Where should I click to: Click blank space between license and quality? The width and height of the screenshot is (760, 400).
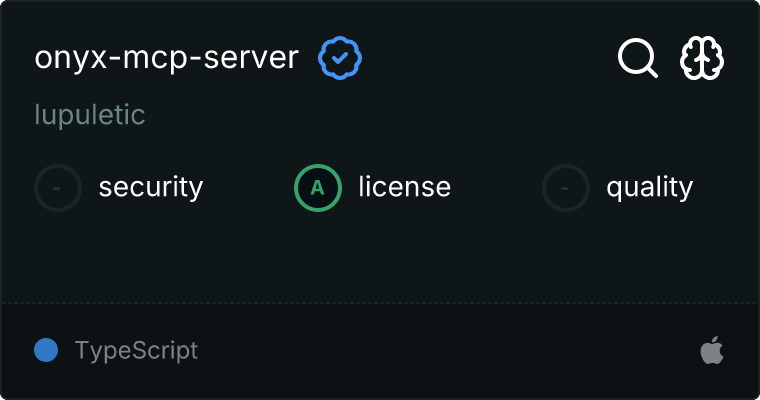(497, 187)
